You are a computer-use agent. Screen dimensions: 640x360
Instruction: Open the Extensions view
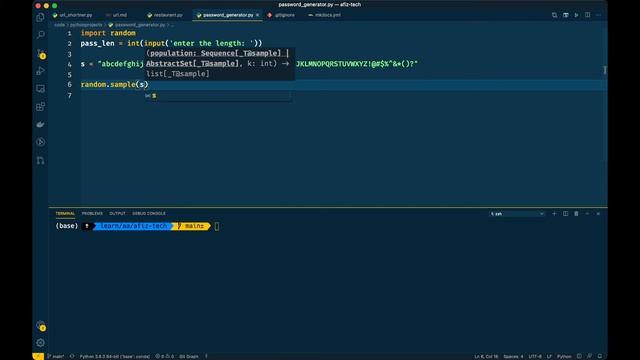40,107
